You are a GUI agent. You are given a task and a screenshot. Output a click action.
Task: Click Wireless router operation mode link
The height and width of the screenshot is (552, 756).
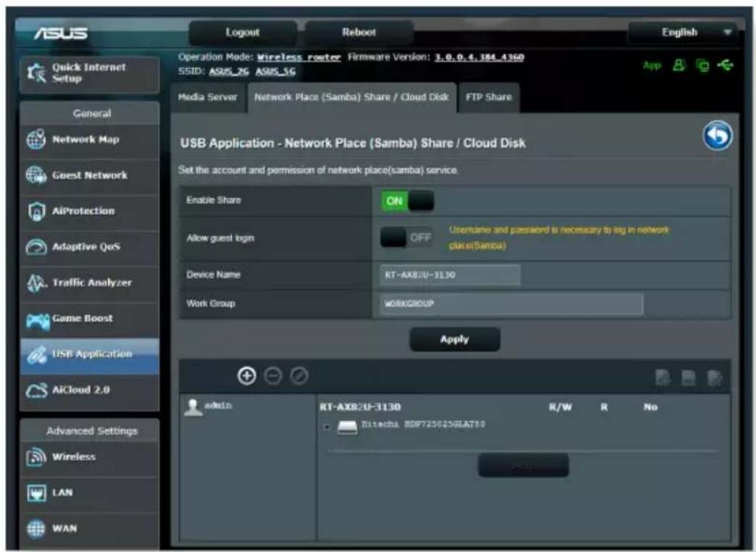coord(299,57)
